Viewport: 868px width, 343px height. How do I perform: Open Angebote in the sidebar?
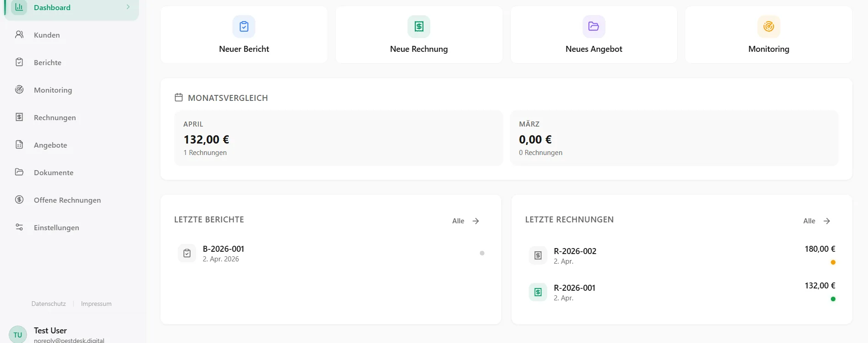50,145
